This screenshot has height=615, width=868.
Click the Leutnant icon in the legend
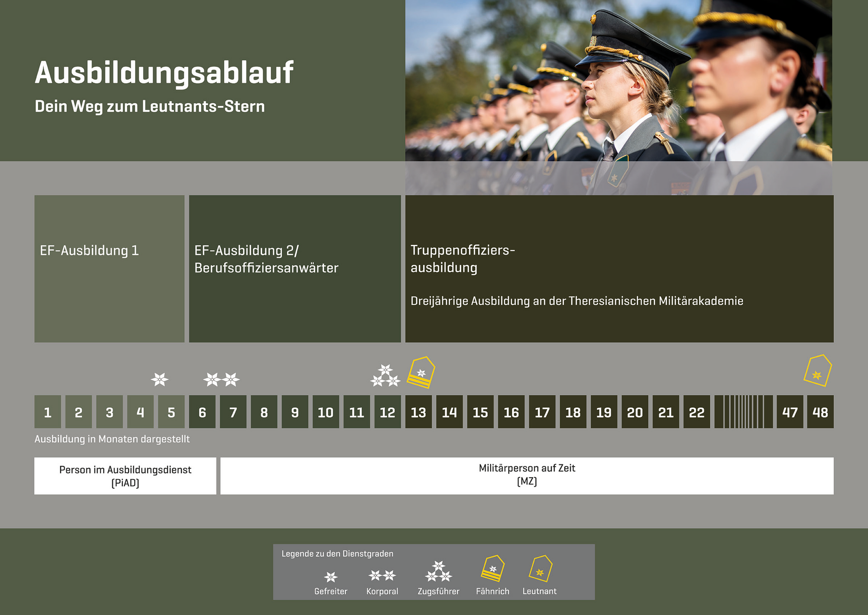540,568
